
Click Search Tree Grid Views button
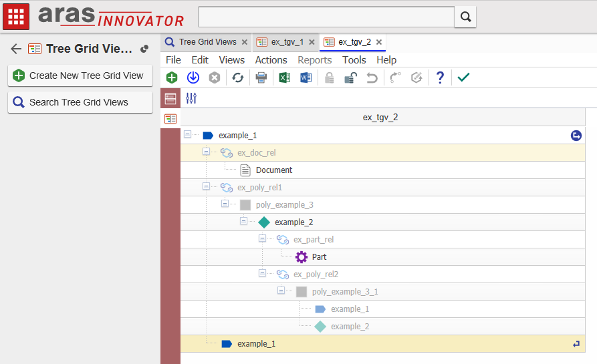click(80, 102)
